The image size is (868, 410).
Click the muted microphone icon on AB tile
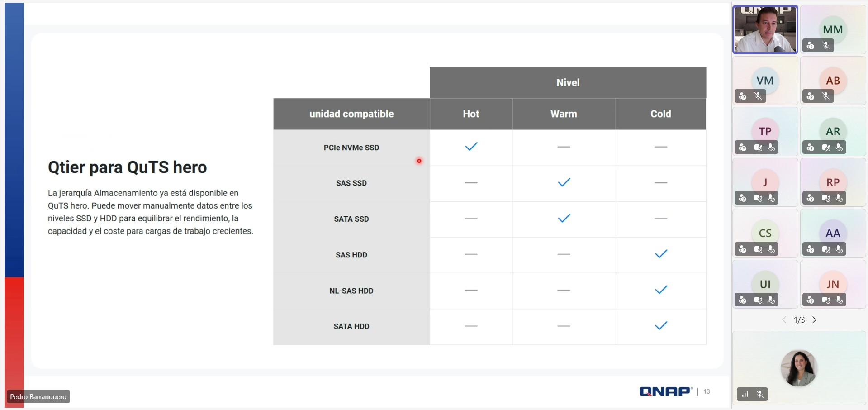826,96
